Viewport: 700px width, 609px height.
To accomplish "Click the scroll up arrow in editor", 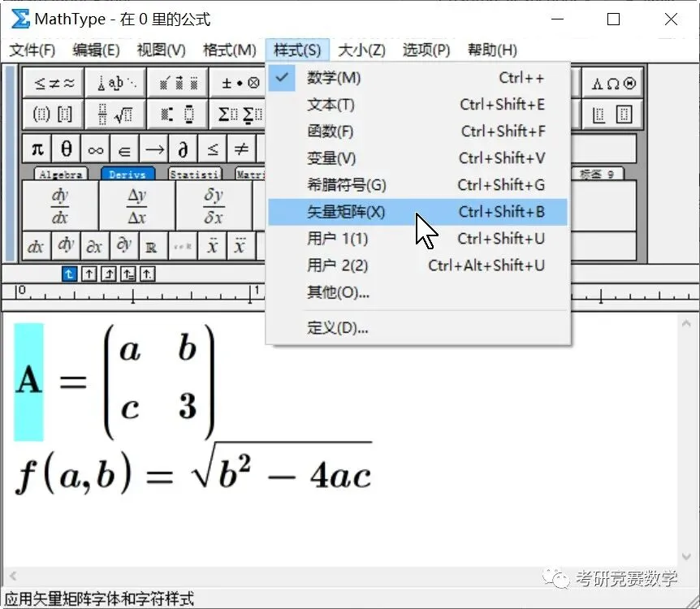I will (686, 323).
